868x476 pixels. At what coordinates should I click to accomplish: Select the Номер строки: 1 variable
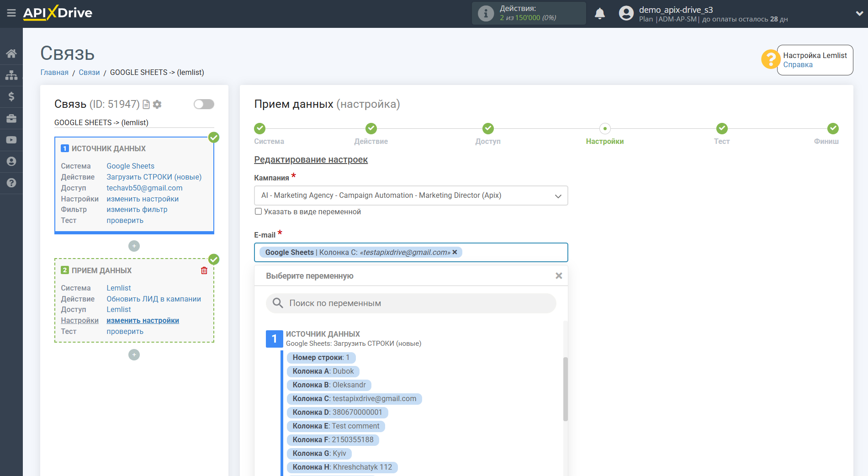point(321,358)
